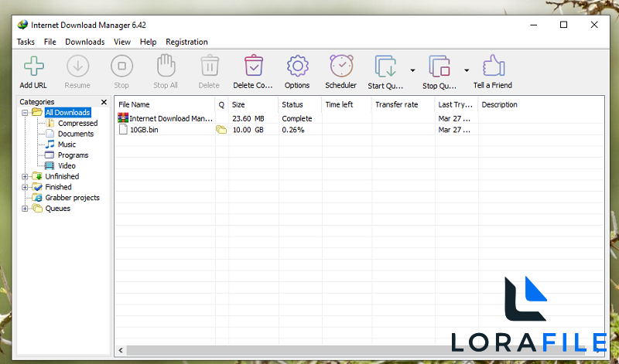
Task: Click the Music note category icon
Action: 50,145
